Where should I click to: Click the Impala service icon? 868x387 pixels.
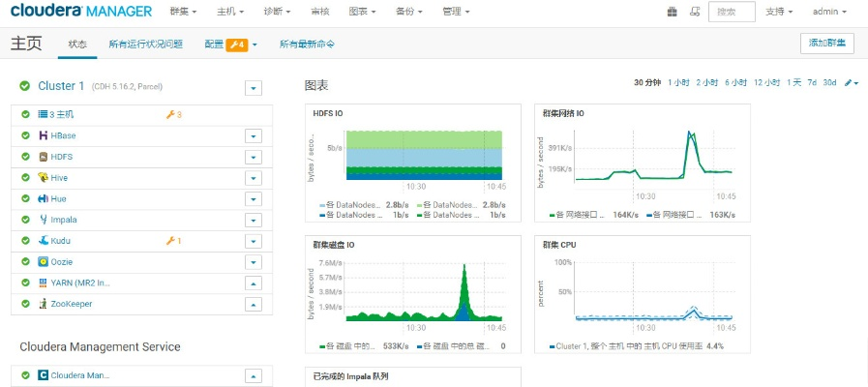(44, 220)
